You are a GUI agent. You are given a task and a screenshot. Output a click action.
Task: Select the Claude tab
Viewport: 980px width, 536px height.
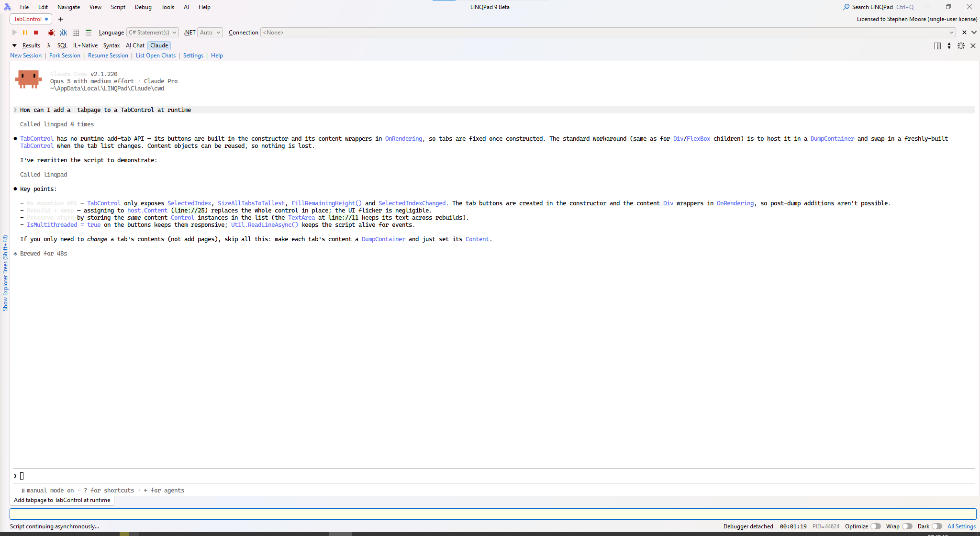point(159,45)
